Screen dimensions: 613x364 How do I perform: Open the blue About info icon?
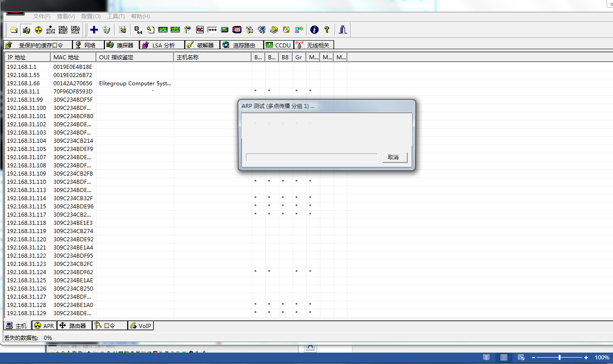pyautogui.click(x=314, y=30)
